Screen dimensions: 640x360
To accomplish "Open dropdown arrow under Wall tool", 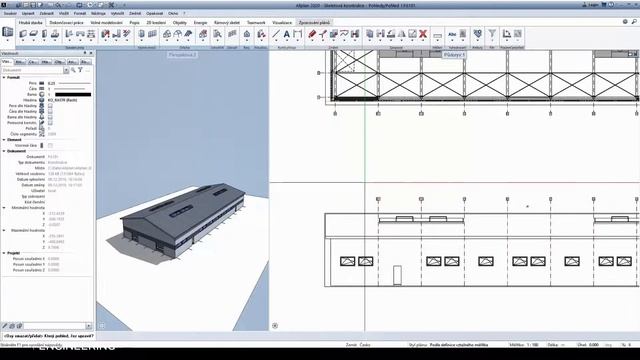I will pyautogui.click(x=23, y=41).
